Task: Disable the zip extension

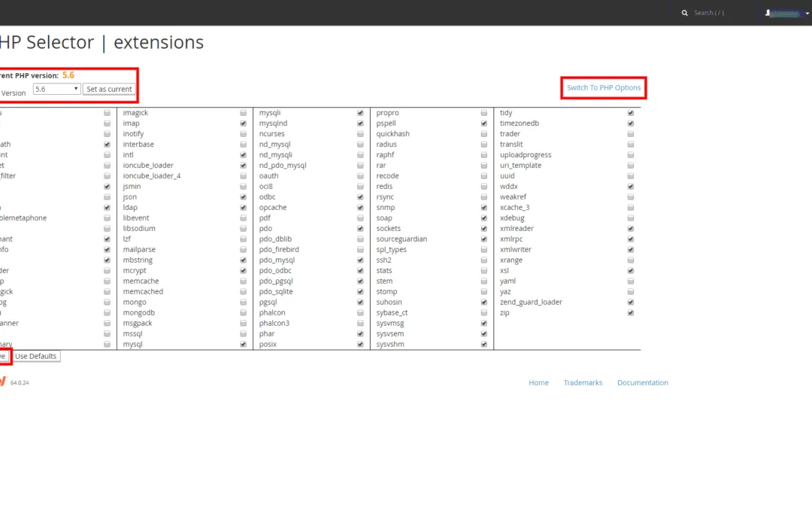Action: (630, 312)
